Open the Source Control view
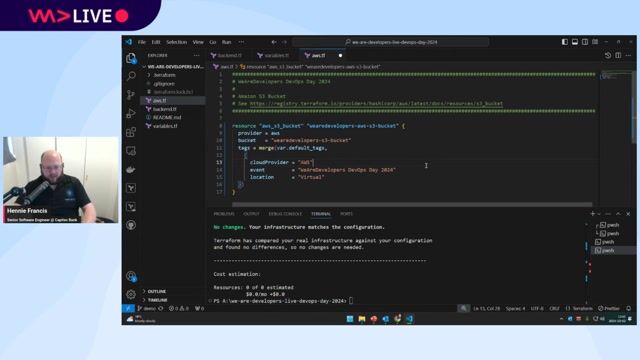Viewport: 640px width, 360px height. (131, 95)
